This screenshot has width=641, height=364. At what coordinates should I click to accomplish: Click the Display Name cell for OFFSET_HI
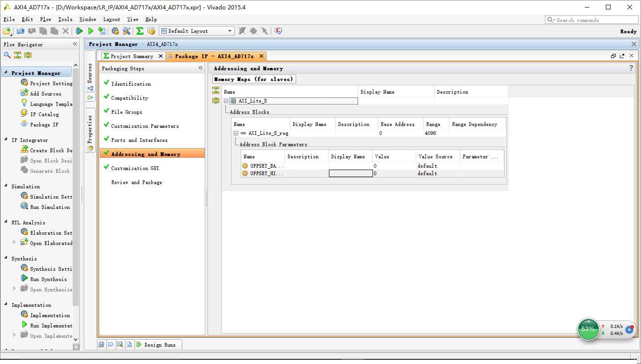350,173
